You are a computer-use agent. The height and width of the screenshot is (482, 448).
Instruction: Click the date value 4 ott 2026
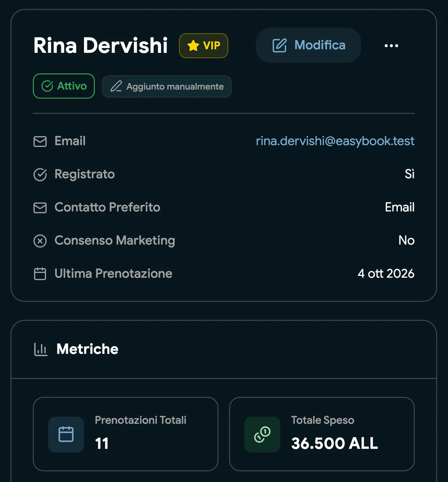click(x=386, y=274)
